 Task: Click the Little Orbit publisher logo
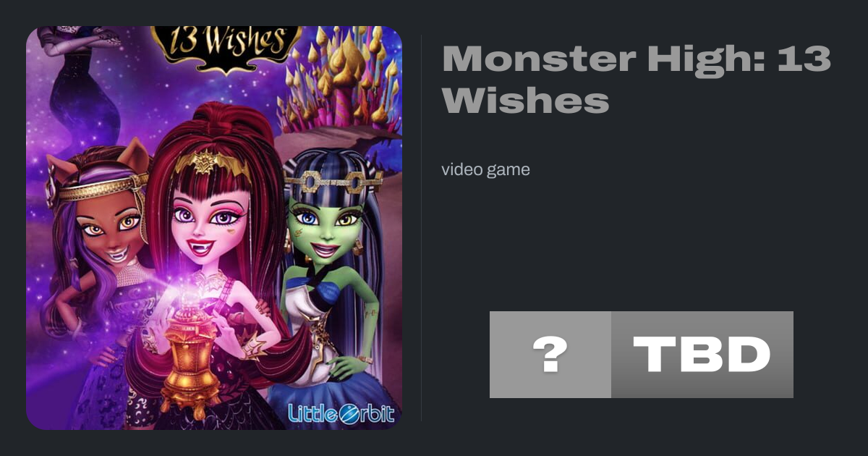[x=341, y=413]
